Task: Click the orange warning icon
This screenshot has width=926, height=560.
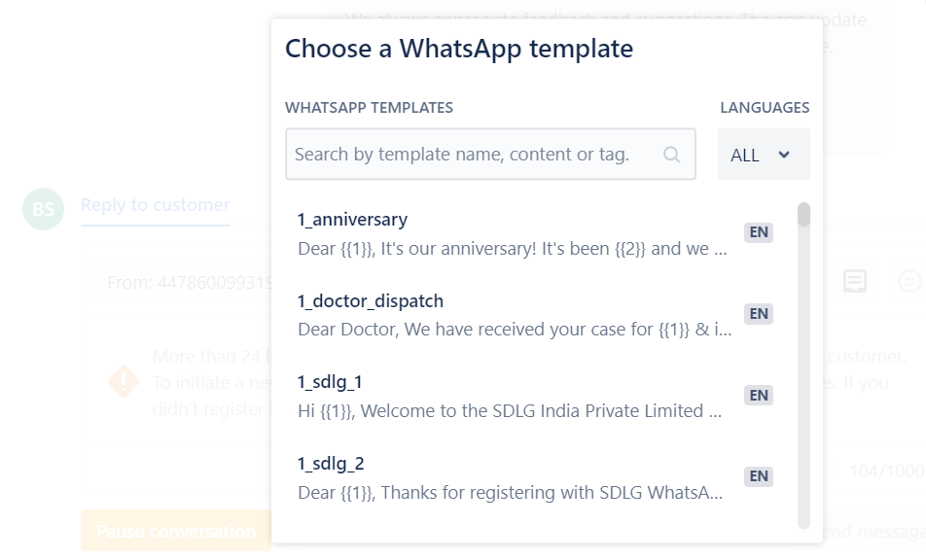Action: [x=124, y=381]
